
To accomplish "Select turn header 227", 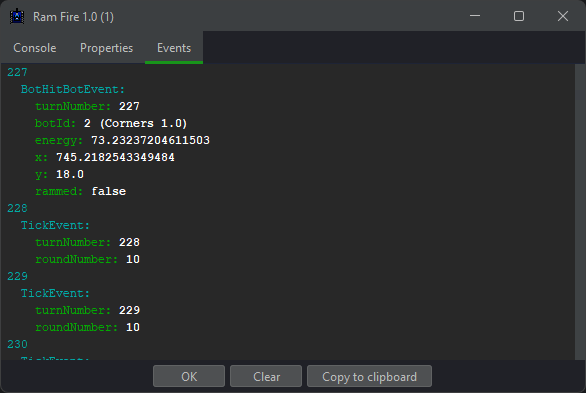I will 17,72.
